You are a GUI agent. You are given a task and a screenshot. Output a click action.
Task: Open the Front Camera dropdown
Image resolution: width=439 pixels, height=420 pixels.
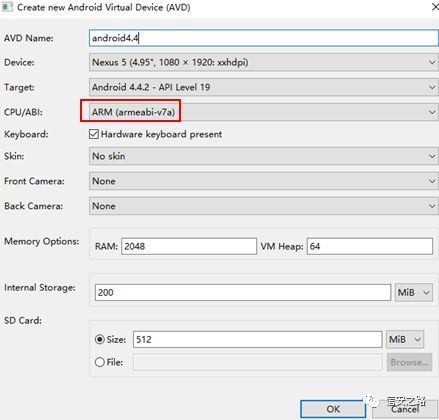point(264,181)
